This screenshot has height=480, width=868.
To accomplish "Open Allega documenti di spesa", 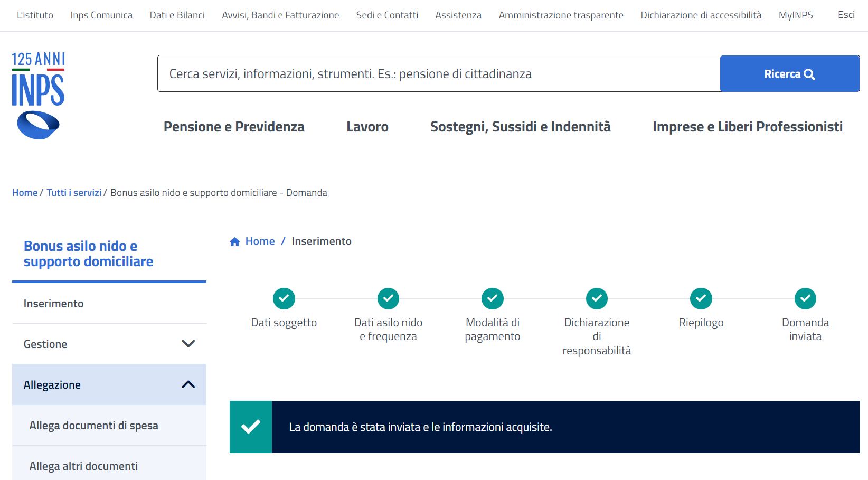I will pyautogui.click(x=109, y=425).
